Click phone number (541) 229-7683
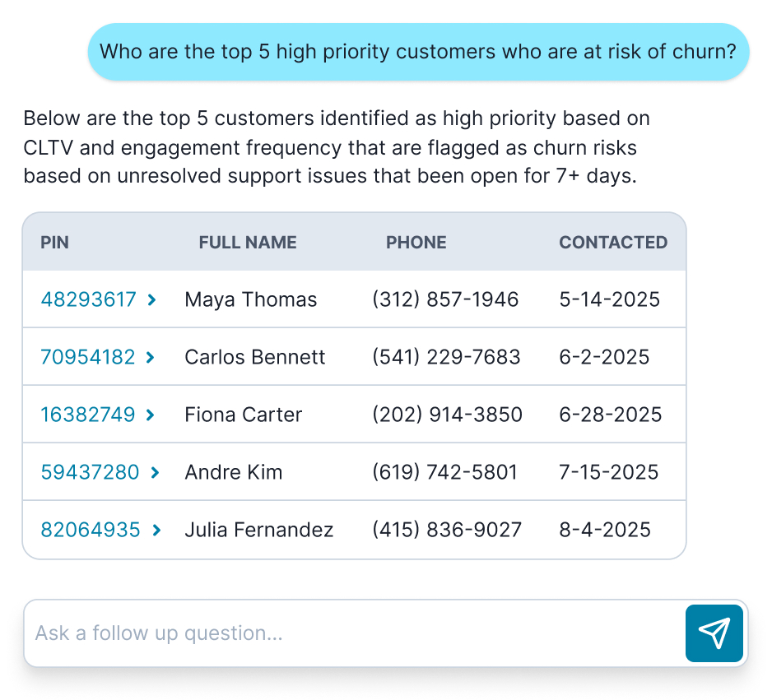 446,357
